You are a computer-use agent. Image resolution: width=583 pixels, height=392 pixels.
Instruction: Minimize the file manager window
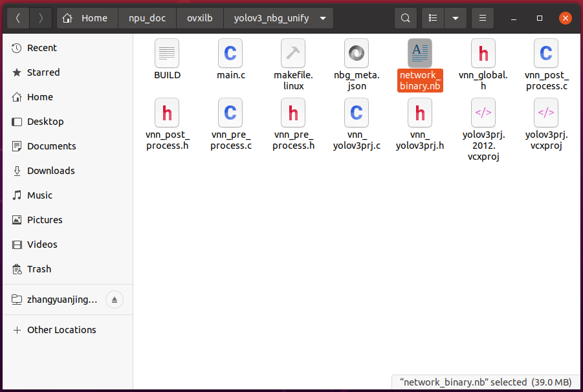coord(514,18)
